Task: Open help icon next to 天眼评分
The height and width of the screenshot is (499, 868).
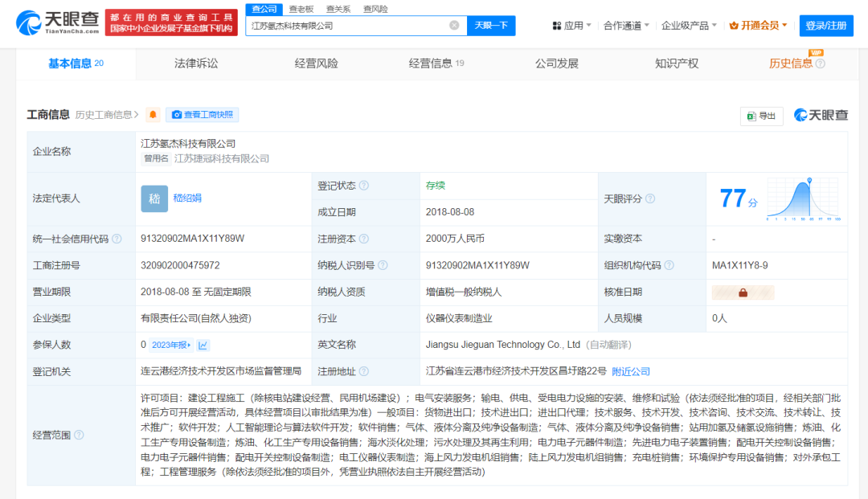Action: [650, 198]
